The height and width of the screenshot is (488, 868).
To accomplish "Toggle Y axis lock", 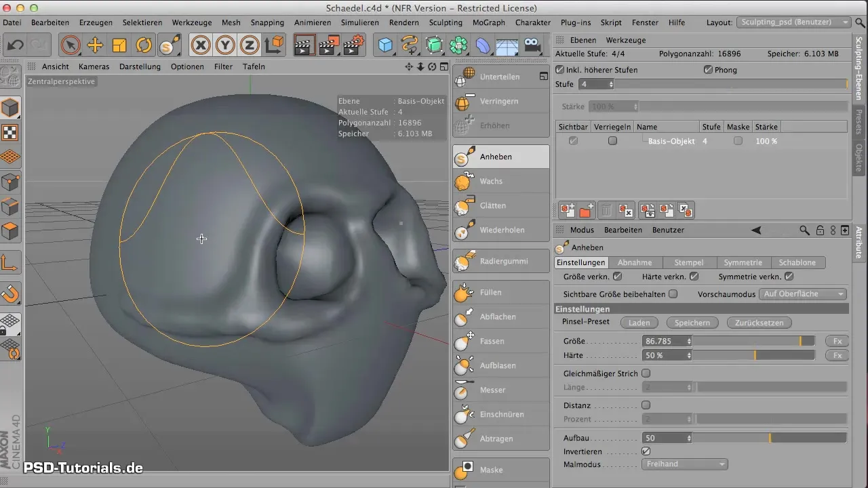I will click(x=225, y=45).
